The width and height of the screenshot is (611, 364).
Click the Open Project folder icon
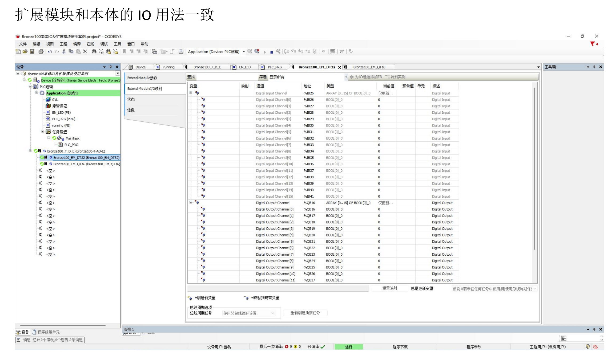coord(25,52)
